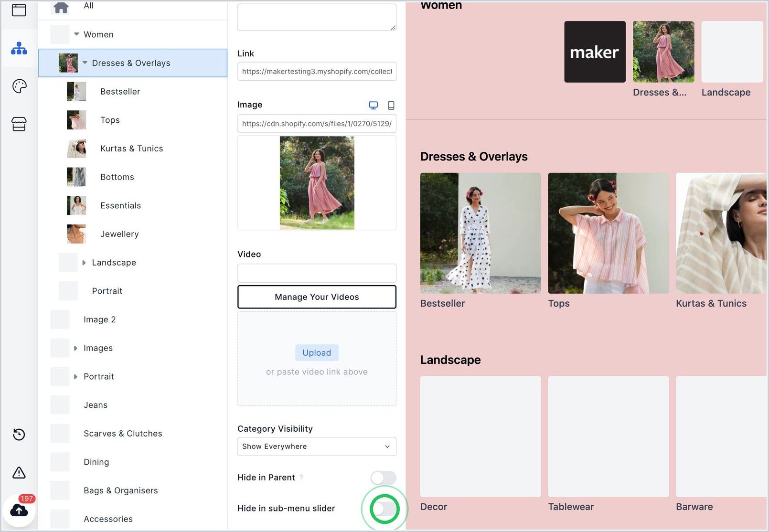Open the warning triangle alerts icon
The height and width of the screenshot is (532, 769).
tap(19, 473)
